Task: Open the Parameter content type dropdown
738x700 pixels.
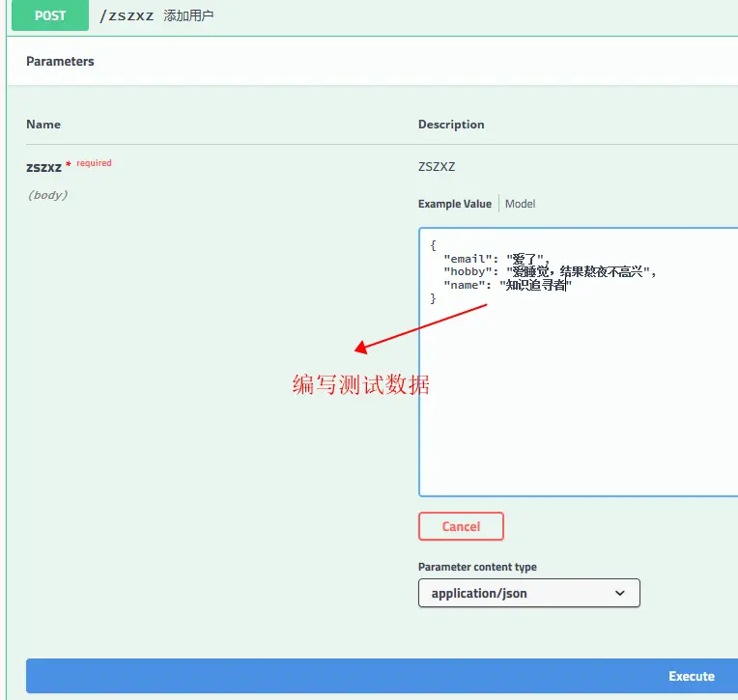Action: click(529, 593)
